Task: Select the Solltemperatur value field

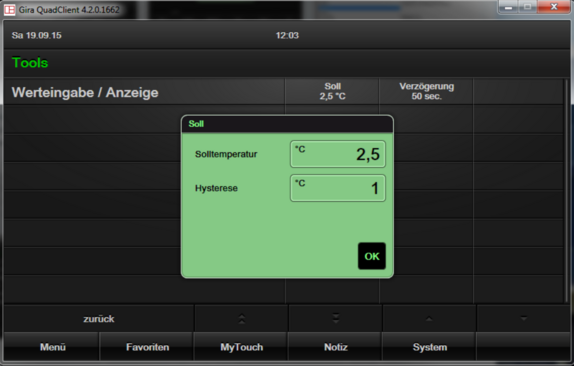Action: click(338, 154)
